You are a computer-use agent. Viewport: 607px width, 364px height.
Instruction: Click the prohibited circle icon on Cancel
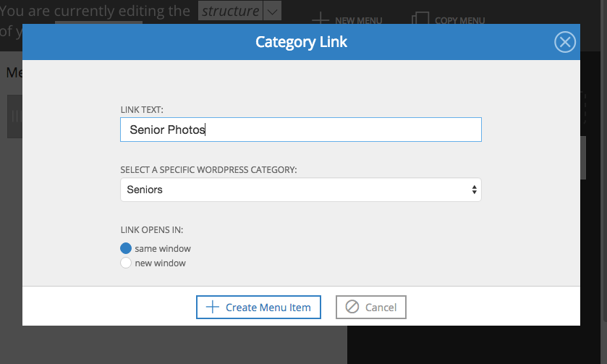coord(352,307)
